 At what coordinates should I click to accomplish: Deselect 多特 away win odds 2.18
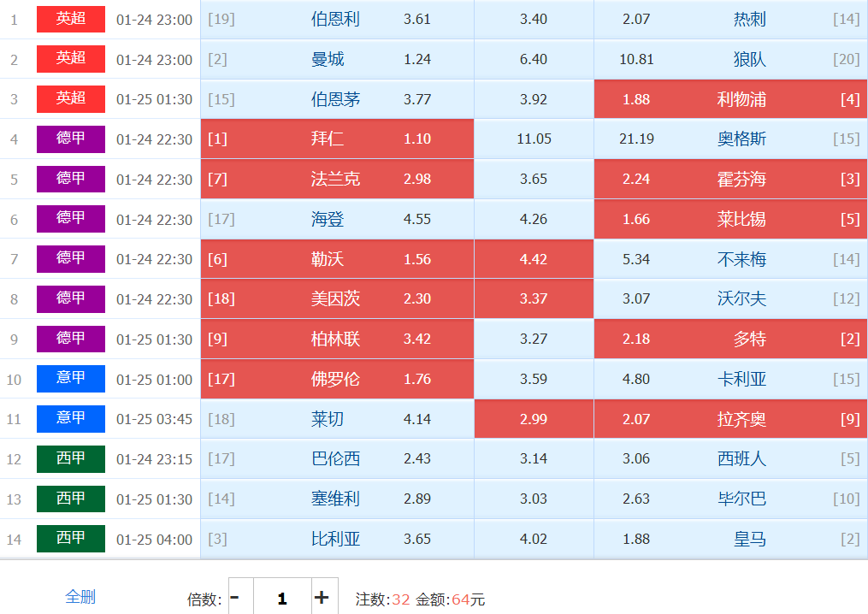[730, 339]
